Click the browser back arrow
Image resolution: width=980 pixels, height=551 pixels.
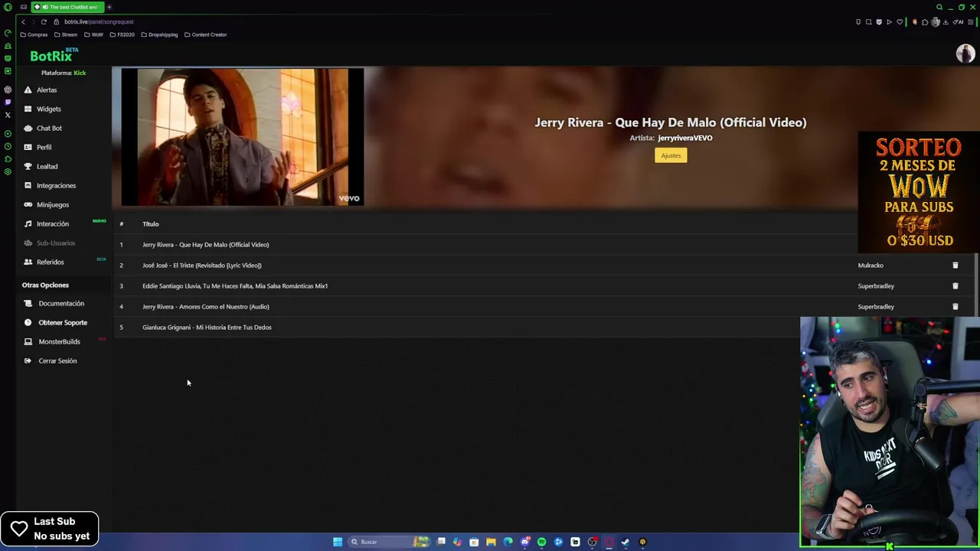coord(23,21)
